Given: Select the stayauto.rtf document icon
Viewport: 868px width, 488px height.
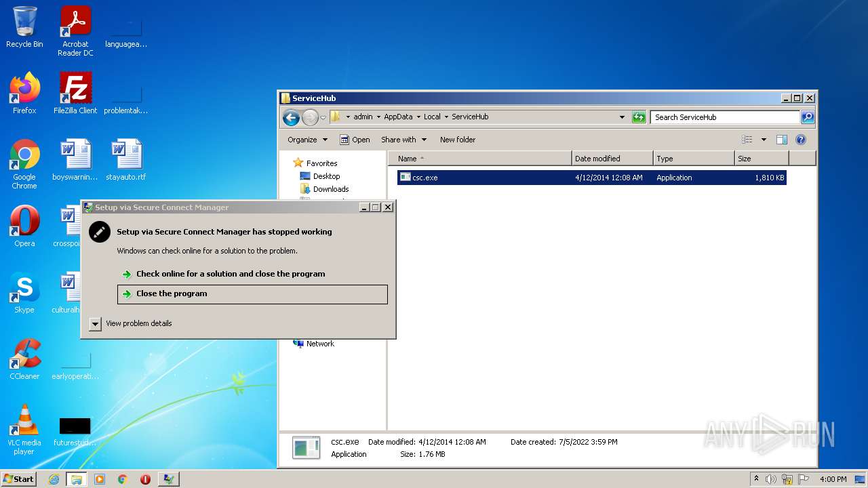Looking at the screenshot, I should [x=126, y=160].
